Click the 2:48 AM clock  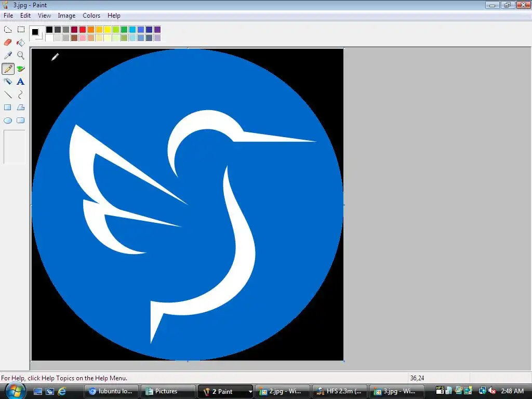click(x=512, y=391)
